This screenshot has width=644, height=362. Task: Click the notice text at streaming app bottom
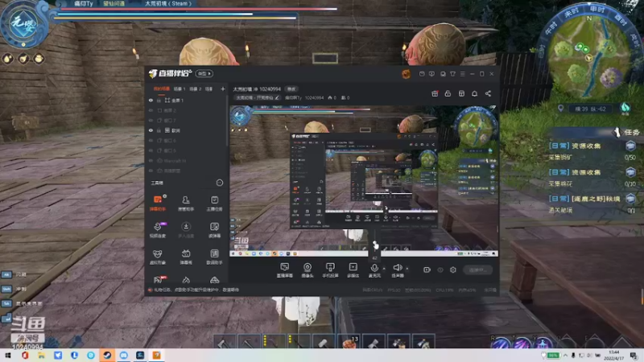196,290
